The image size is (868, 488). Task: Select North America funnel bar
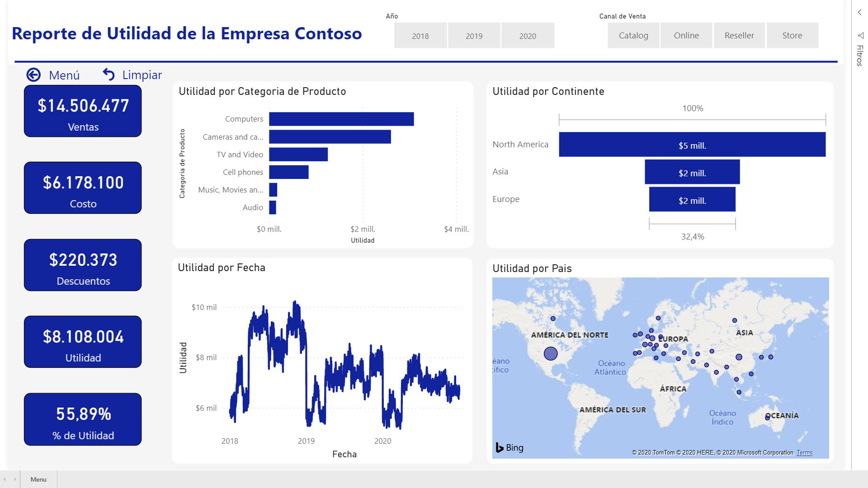(692, 145)
